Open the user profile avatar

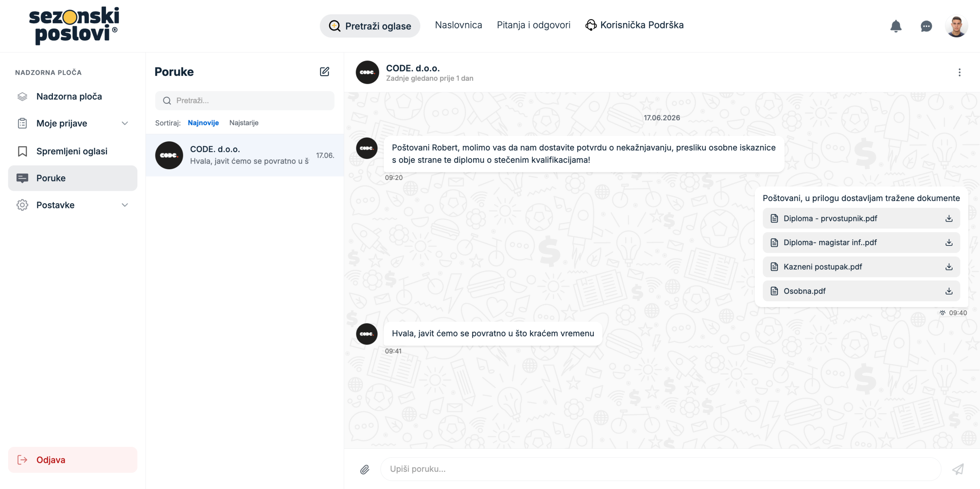click(x=956, y=26)
